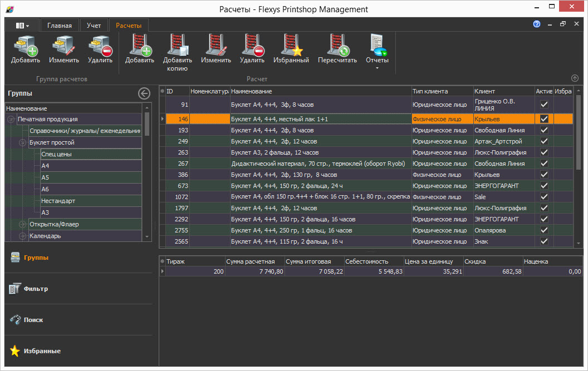The height and width of the screenshot is (371, 588).
Task: Click the Пересчитать recalculate button
Action: click(x=337, y=50)
